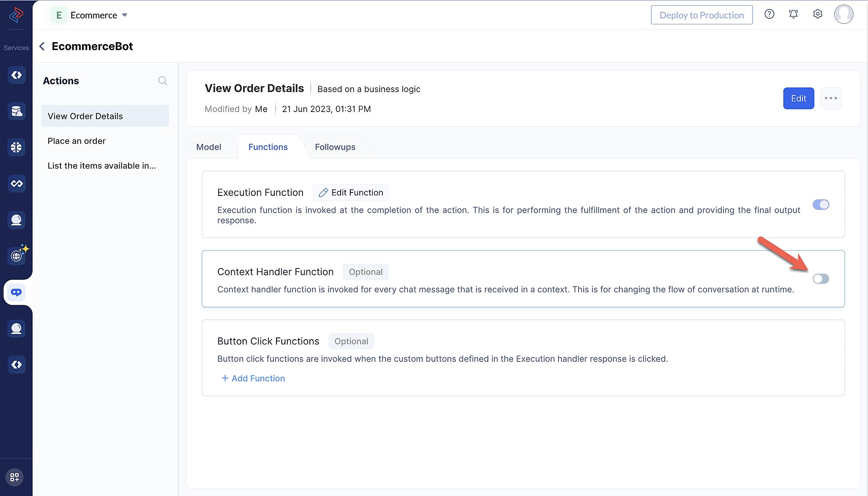This screenshot has height=496, width=868.
Task: Click the bot/chat icon in sidebar
Action: (x=16, y=292)
